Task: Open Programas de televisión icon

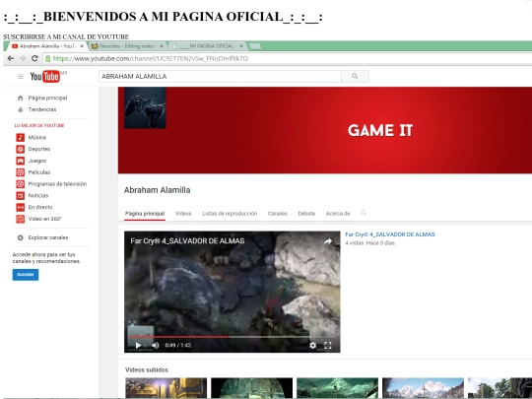Action: (21, 184)
